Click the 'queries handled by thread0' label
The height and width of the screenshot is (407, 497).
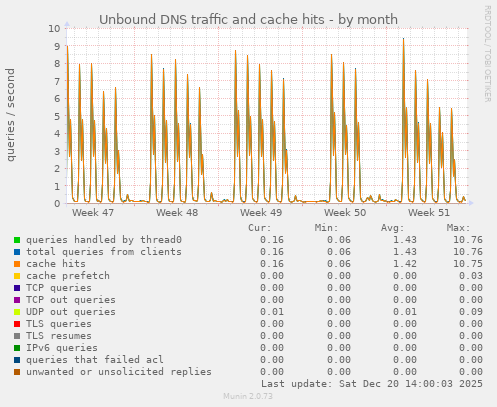104,240
